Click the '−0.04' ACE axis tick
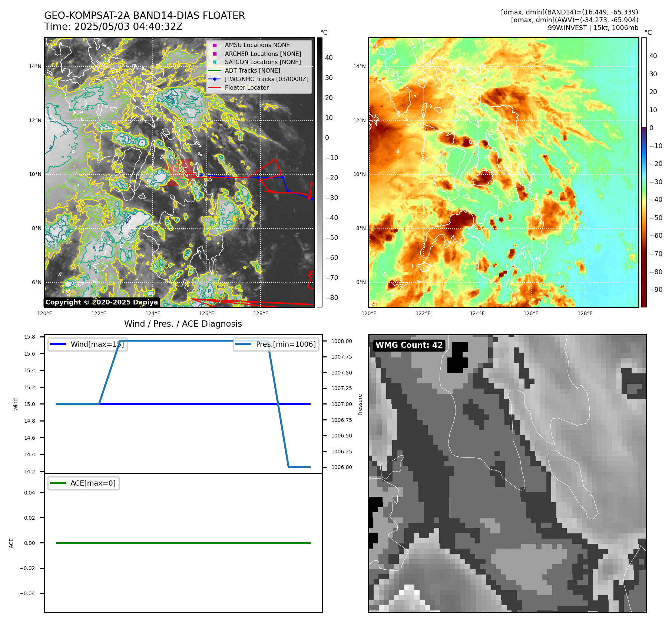Viewport: 672px width, 626px height. (27, 593)
